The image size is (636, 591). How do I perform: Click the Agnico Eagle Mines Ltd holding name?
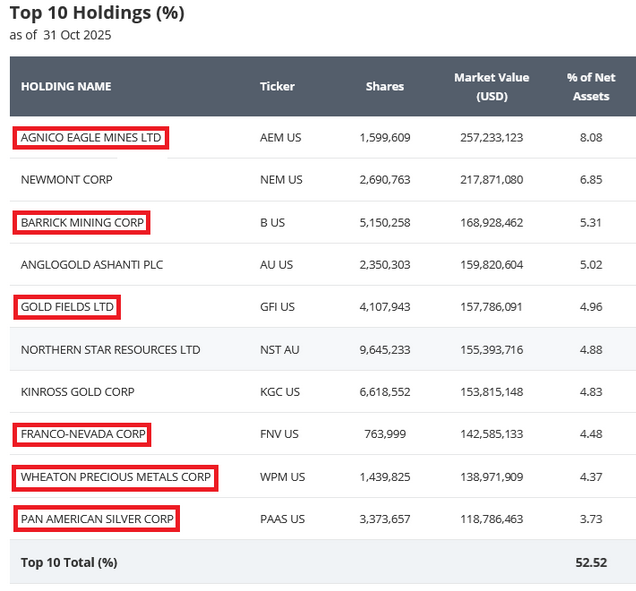coord(91,138)
